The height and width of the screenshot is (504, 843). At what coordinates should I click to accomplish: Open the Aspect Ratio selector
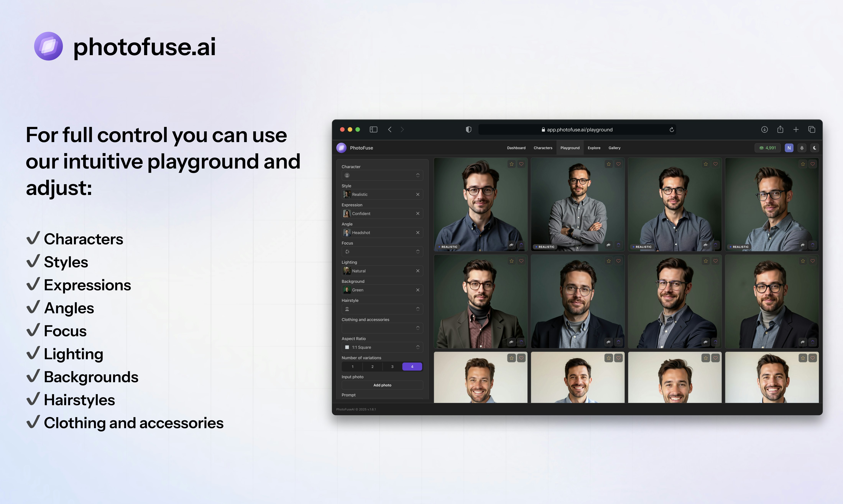point(382,347)
